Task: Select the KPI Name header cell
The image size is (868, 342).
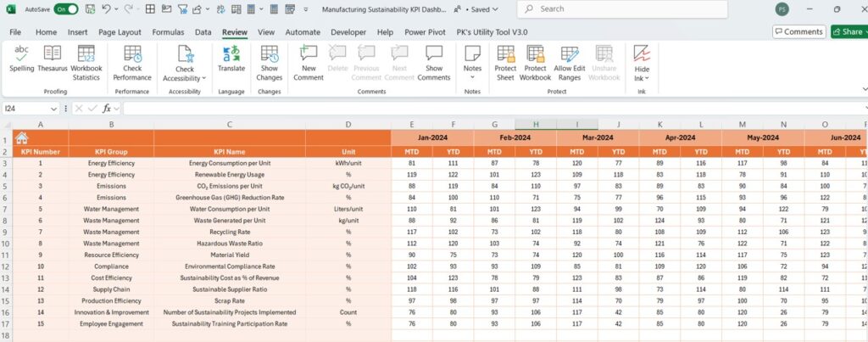Action: pos(230,151)
